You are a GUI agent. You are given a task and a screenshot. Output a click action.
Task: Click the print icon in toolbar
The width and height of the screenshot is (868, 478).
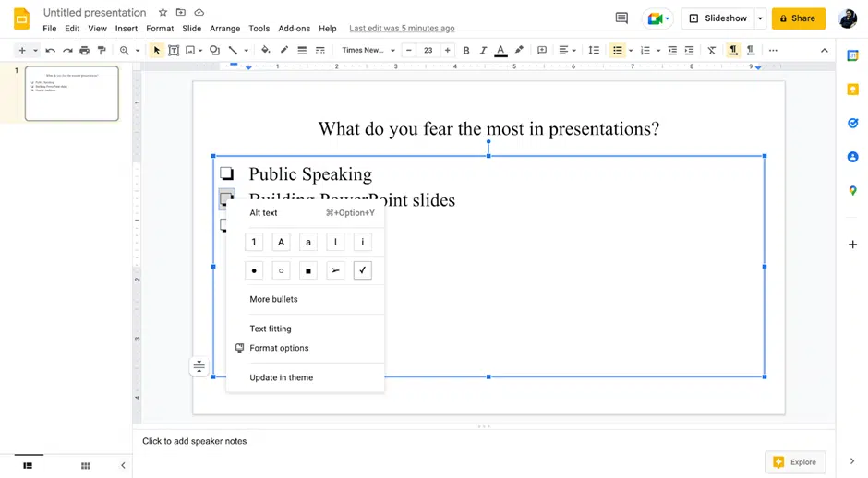[84, 51]
